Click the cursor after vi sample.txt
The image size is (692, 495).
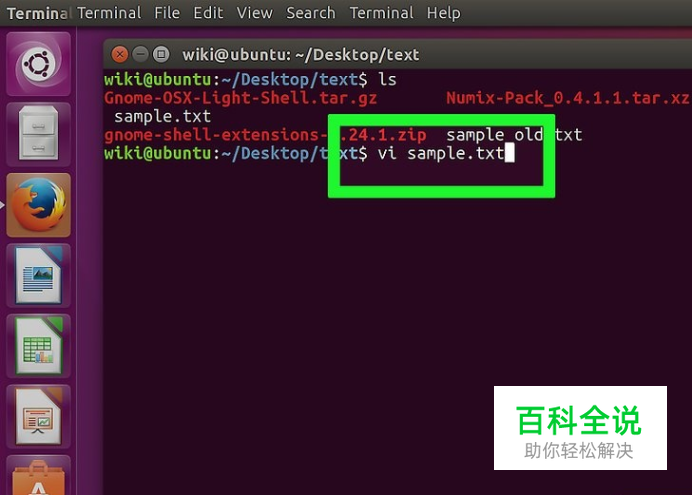click(509, 154)
